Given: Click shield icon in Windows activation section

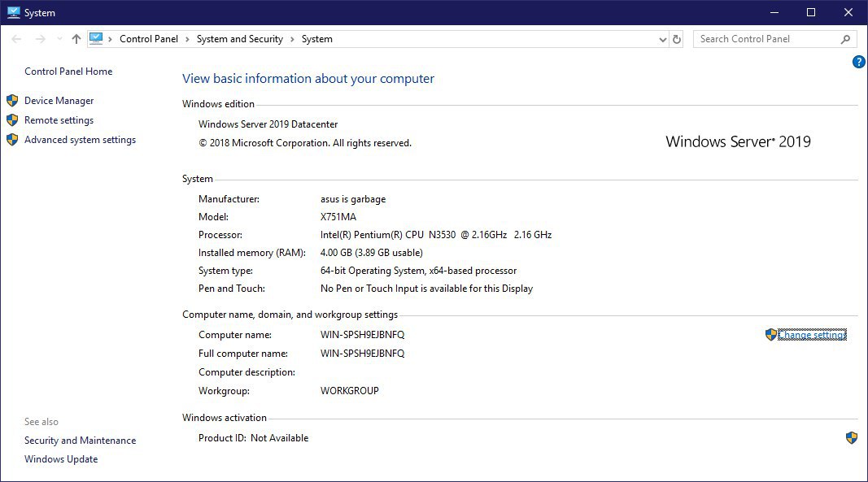Looking at the screenshot, I should (852, 438).
